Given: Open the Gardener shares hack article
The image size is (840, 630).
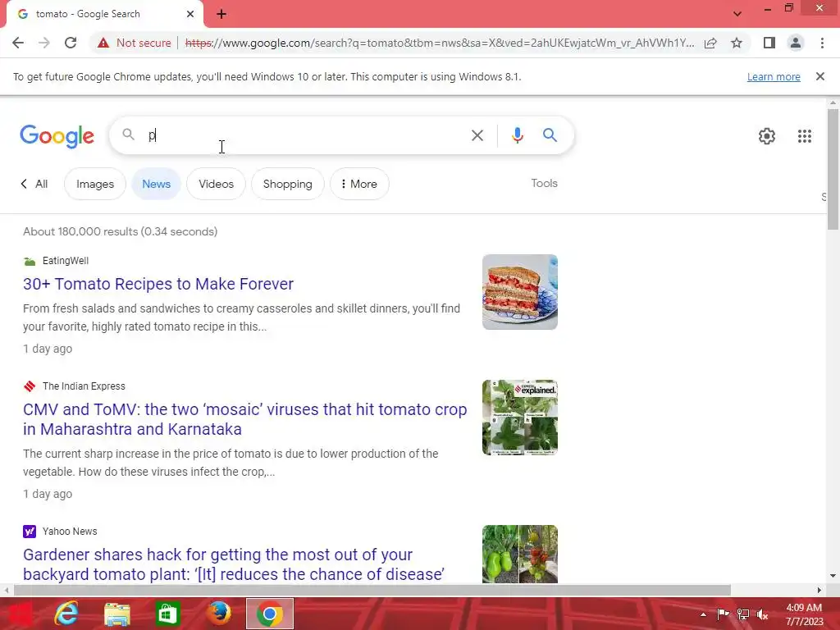Looking at the screenshot, I should point(234,564).
